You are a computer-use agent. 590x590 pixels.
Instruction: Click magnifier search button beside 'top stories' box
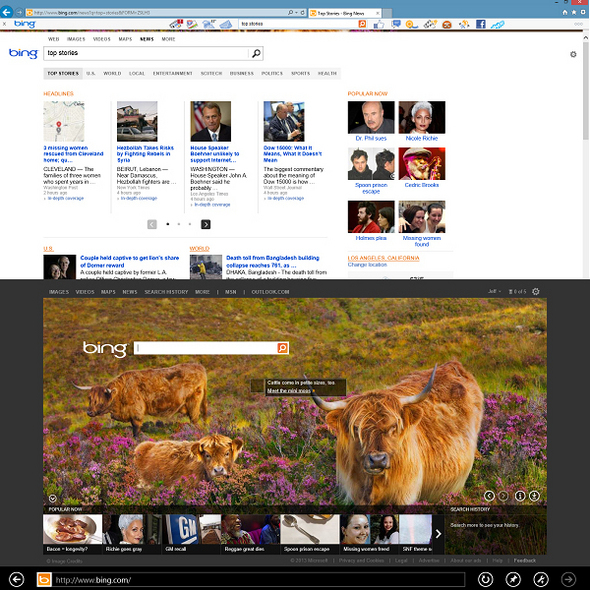pyautogui.click(x=256, y=53)
